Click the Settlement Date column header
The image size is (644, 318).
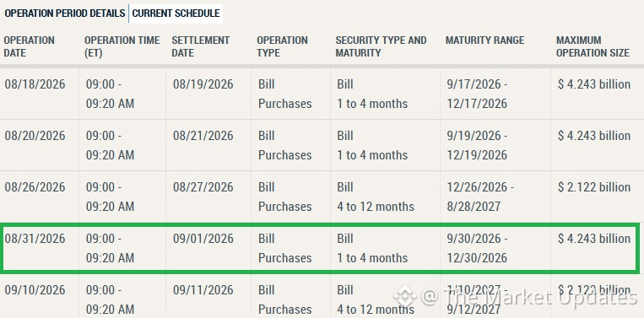200,46
